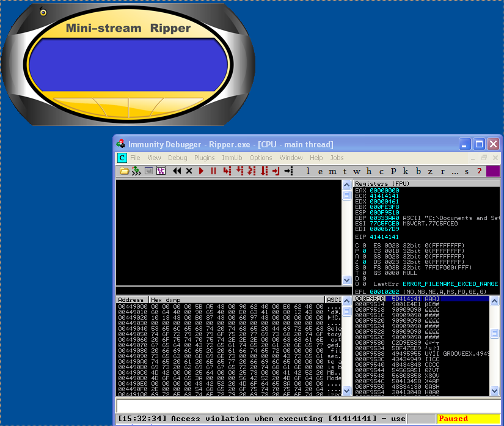Restart the program with the rewind icon

point(177,171)
